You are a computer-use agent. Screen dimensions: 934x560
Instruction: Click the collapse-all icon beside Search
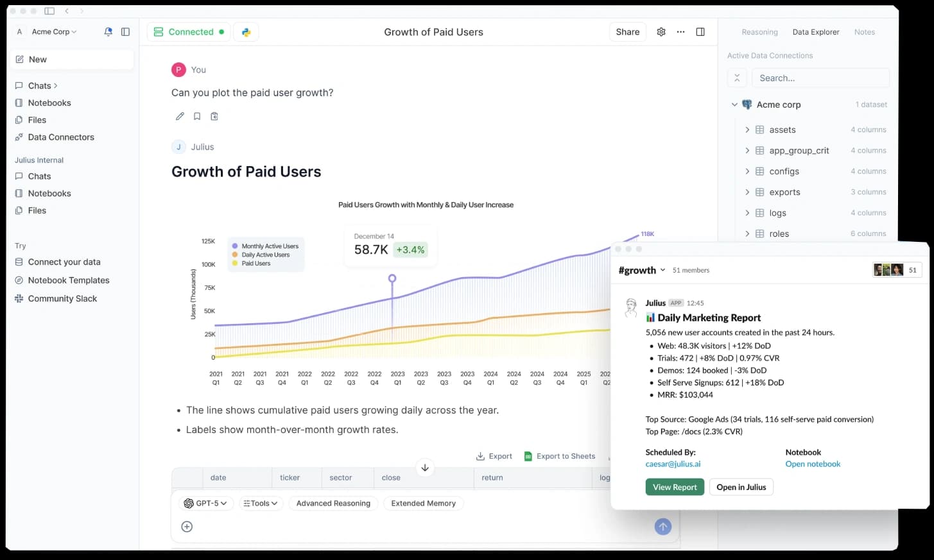click(x=737, y=78)
